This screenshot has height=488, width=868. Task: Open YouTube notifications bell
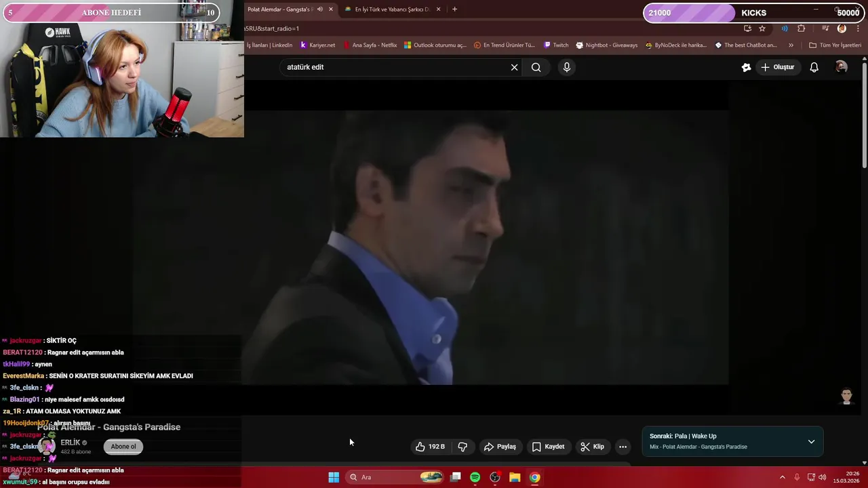point(814,67)
